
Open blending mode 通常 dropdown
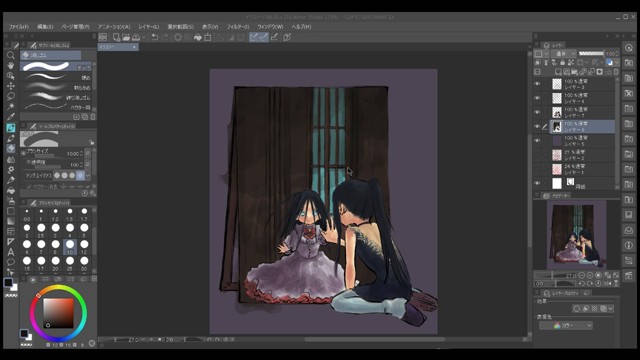point(564,53)
